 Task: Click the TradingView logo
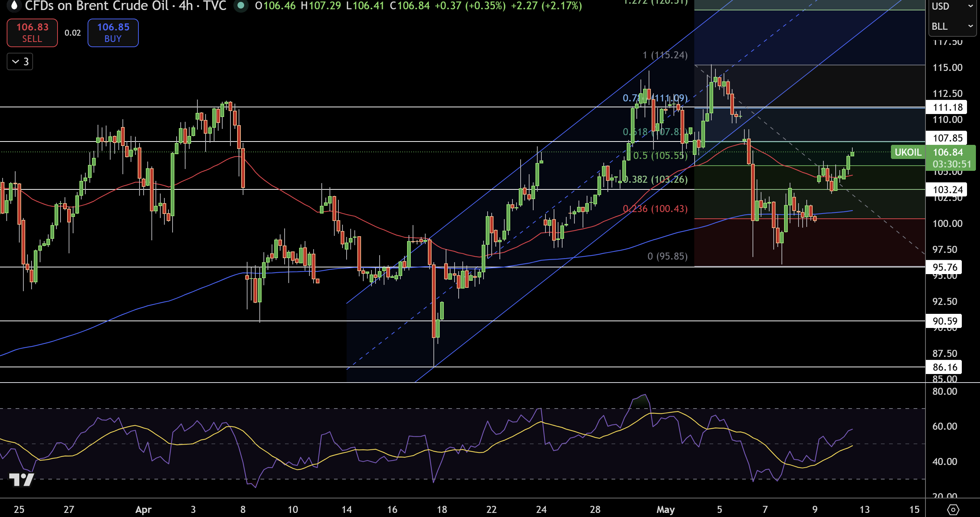[22, 480]
